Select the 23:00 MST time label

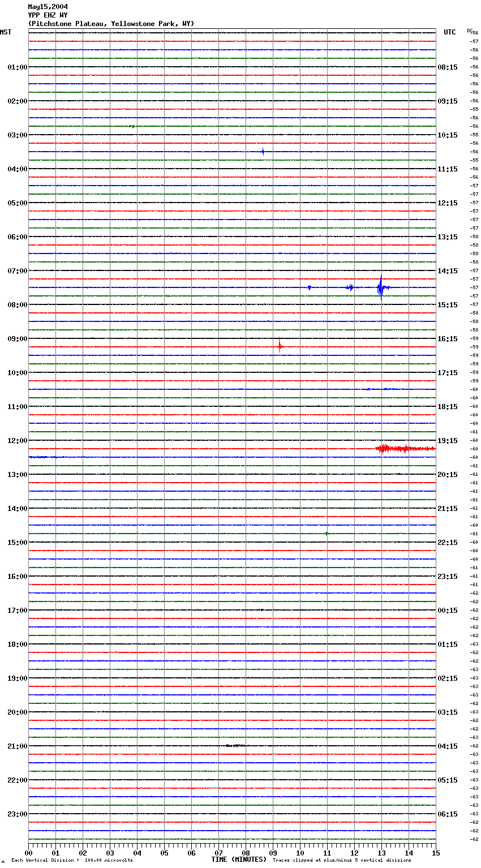click(x=17, y=814)
